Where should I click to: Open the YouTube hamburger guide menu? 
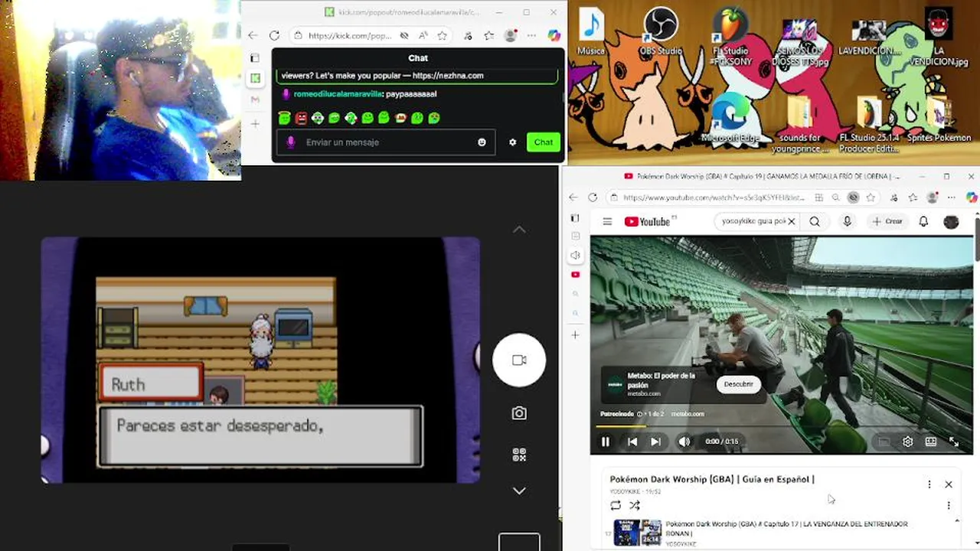(607, 222)
